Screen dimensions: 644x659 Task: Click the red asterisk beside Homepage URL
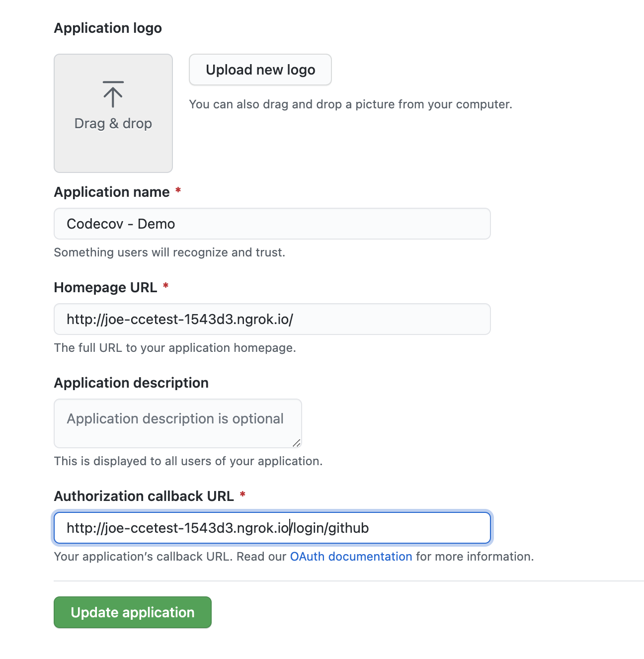[x=165, y=286]
